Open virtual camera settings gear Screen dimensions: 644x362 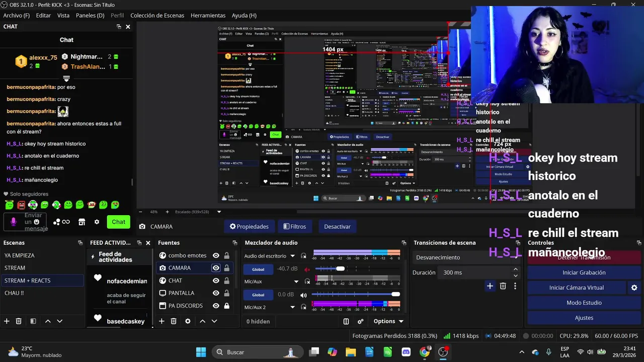[634, 288]
